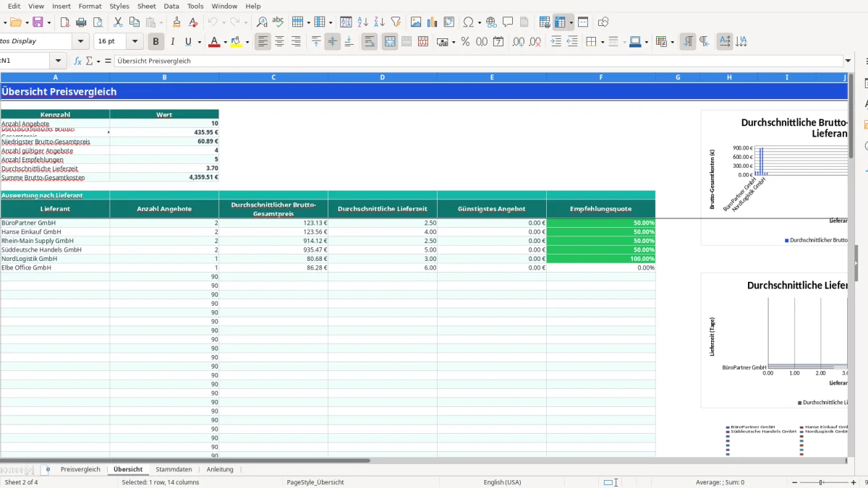The width and height of the screenshot is (868, 488).
Task: Click the Print icon
Action: 82,22
